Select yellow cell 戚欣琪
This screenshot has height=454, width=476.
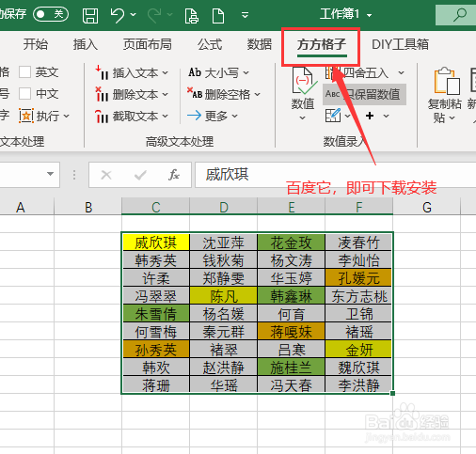coord(156,243)
